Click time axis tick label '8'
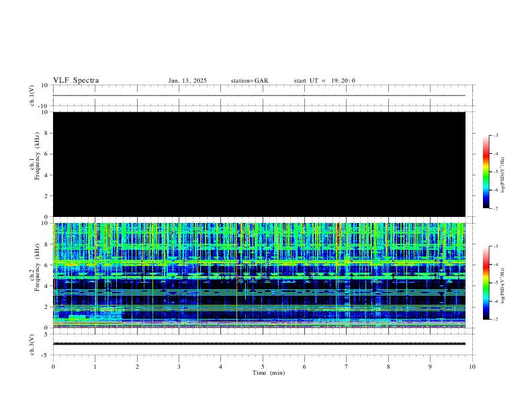Screen dimensions: 532x411 point(388,367)
